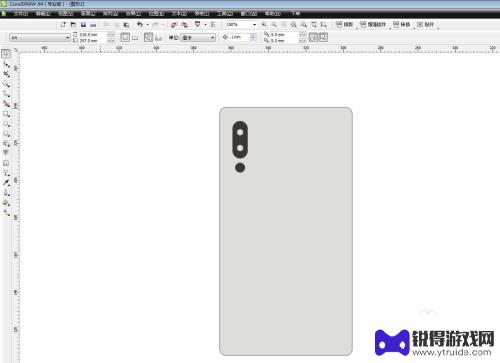
Task: Toggle landscape page orientation
Action: point(135,38)
